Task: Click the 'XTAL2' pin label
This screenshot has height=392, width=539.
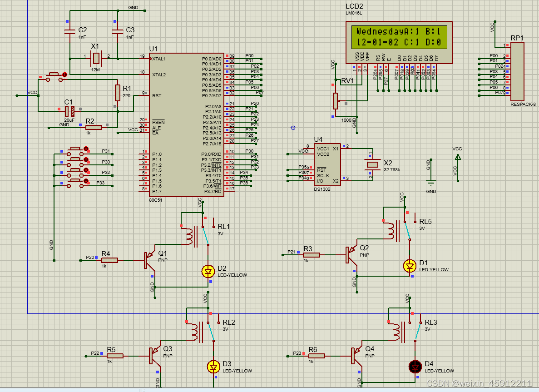Action: pos(159,74)
